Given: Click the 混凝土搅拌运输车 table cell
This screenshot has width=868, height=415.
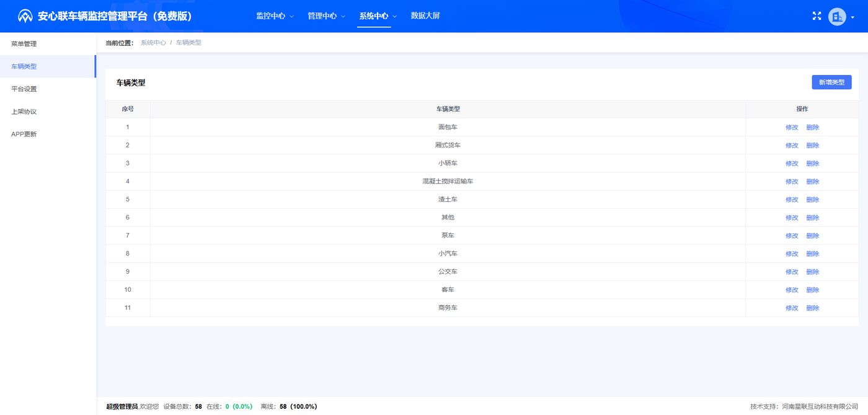Looking at the screenshot, I should (448, 181).
